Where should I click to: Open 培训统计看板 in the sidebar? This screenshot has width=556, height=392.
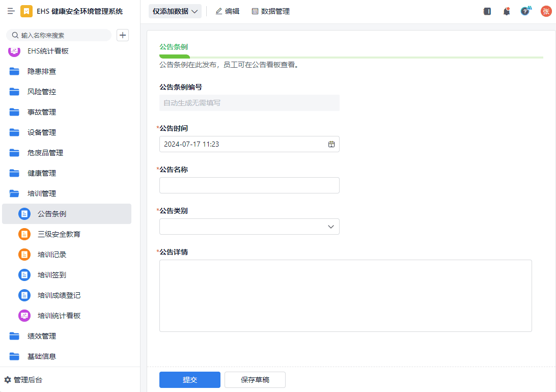tap(67, 316)
